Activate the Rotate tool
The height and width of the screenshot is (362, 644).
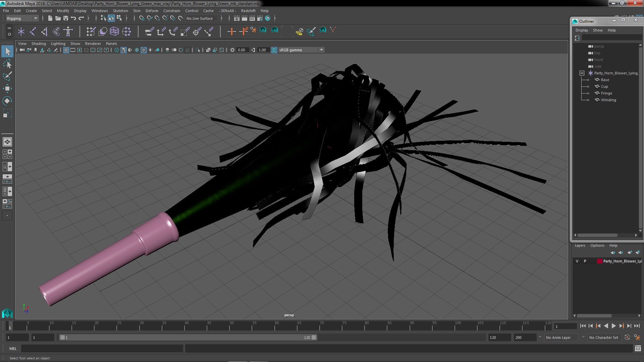(7, 101)
